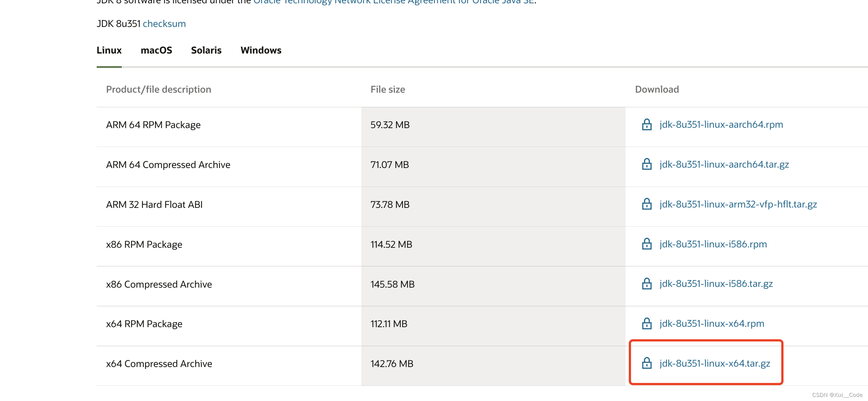The image size is (868, 401).
Task: Download jdk-8u351-linux-i586.rpm
Action: coord(713,244)
